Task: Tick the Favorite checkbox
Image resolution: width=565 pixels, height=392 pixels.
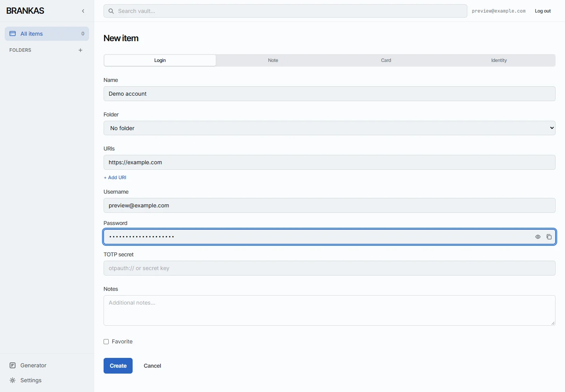Action: pos(106,342)
